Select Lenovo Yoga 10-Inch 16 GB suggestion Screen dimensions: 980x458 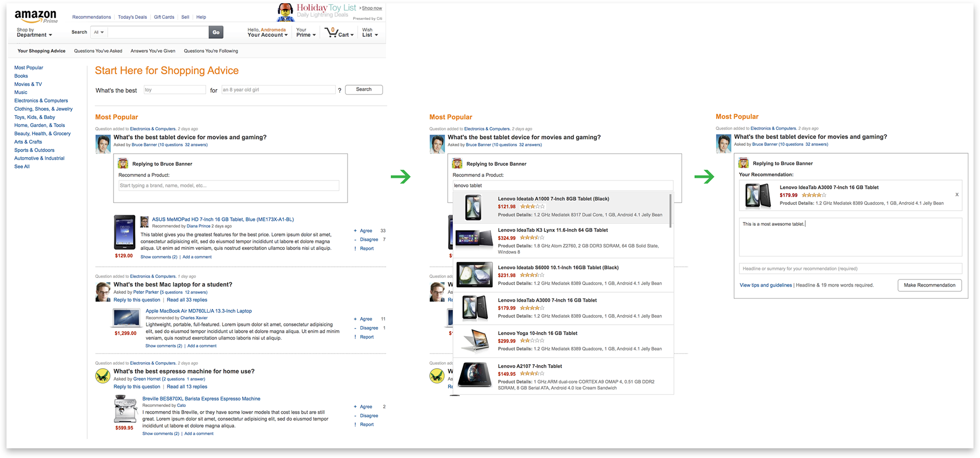563,341
